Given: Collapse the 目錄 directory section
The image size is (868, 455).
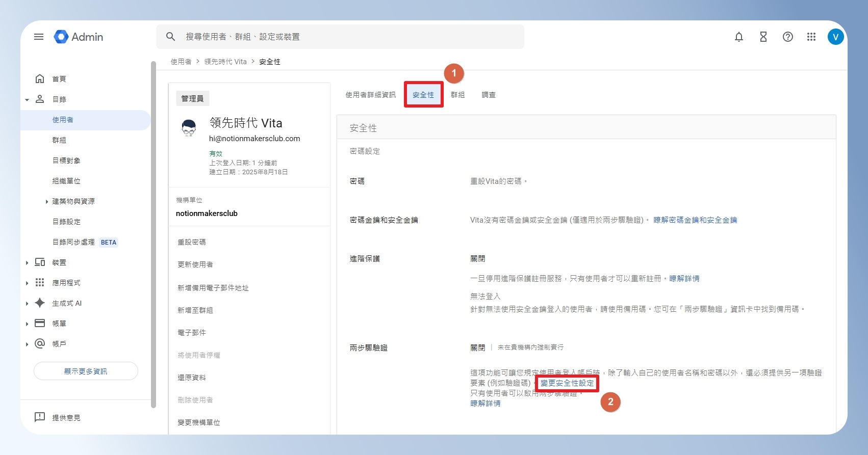Looking at the screenshot, I should coord(27,99).
